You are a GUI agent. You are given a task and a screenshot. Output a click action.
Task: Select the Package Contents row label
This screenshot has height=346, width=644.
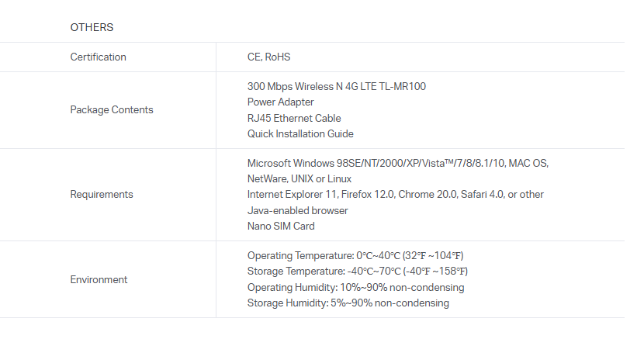click(x=111, y=109)
